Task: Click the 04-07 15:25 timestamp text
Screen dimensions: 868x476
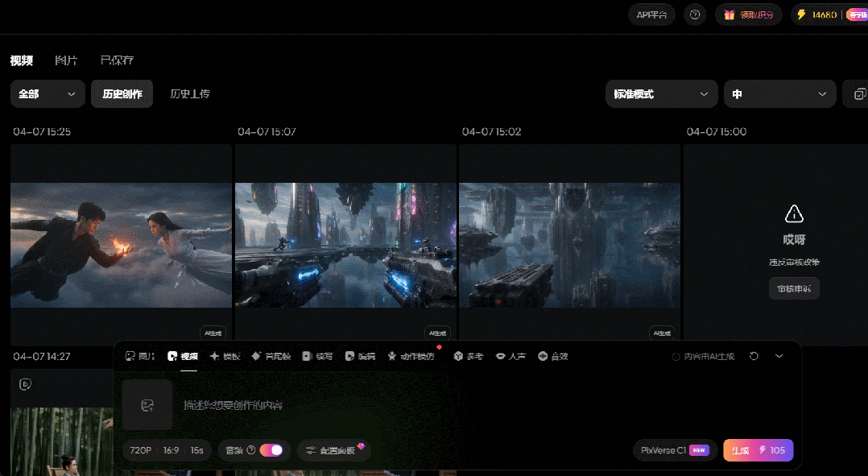Action: 42,132
